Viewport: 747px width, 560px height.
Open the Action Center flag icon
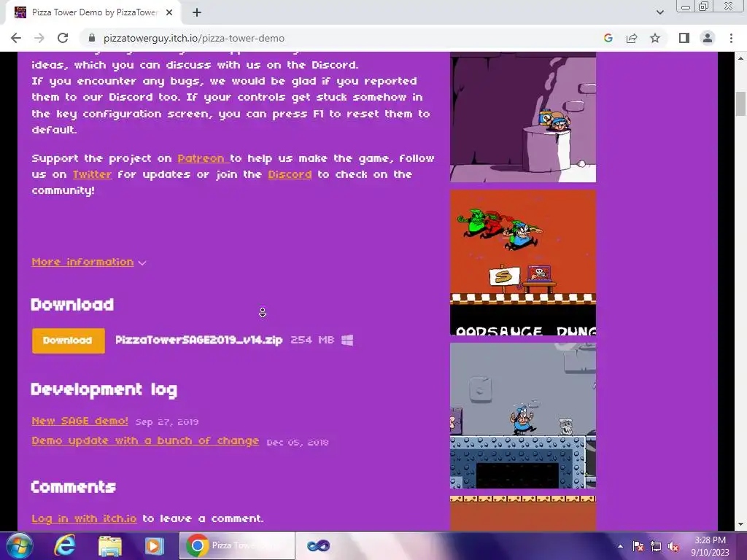[638, 547]
